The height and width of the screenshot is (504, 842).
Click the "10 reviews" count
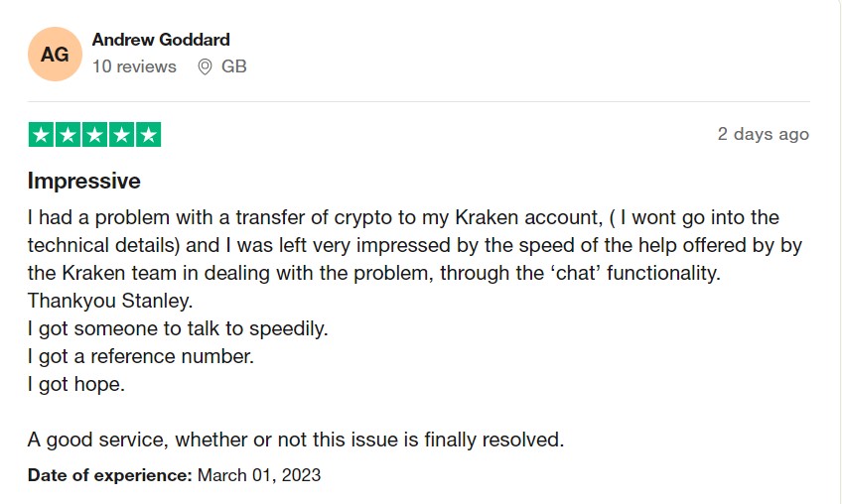click(x=134, y=66)
